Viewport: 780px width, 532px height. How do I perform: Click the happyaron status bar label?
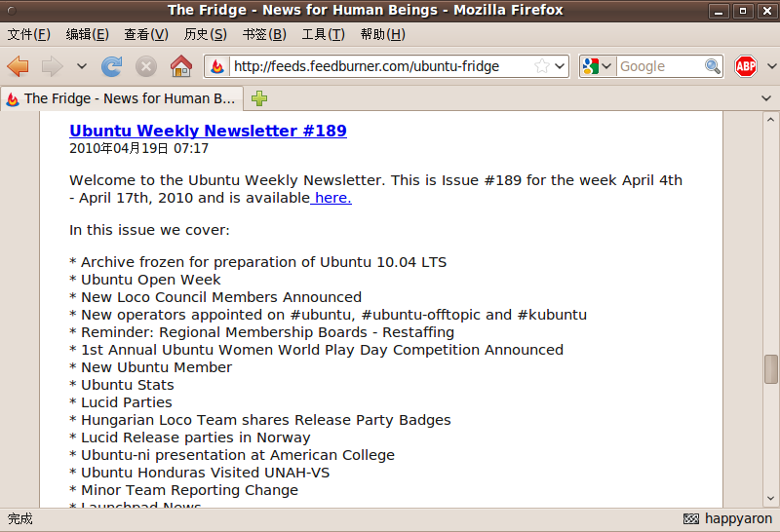[738, 519]
